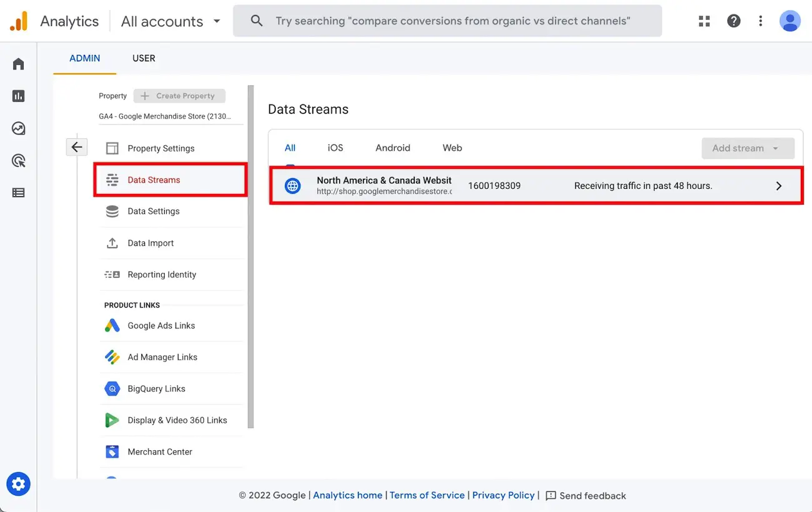Image resolution: width=812 pixels, height=512 pixels.
Task: Click the Display & Video 360 icon
Action: [112, 420]
